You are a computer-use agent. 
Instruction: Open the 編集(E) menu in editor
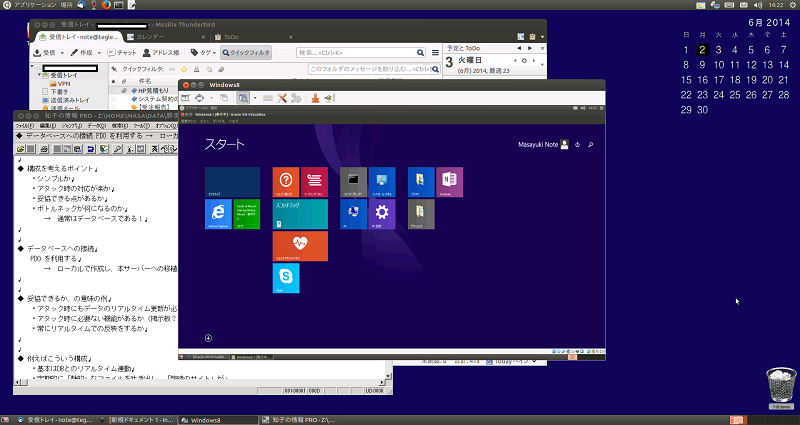pos(48,126)
